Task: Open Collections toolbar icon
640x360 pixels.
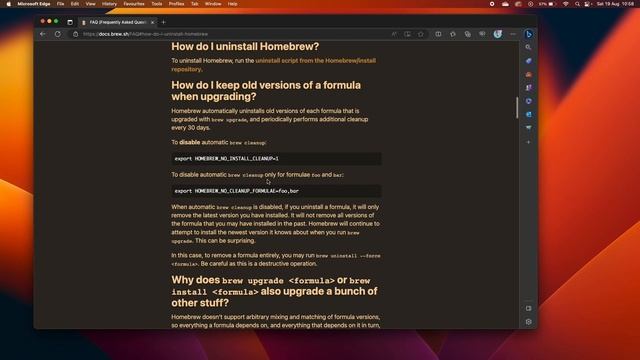Action: (467, 34)
